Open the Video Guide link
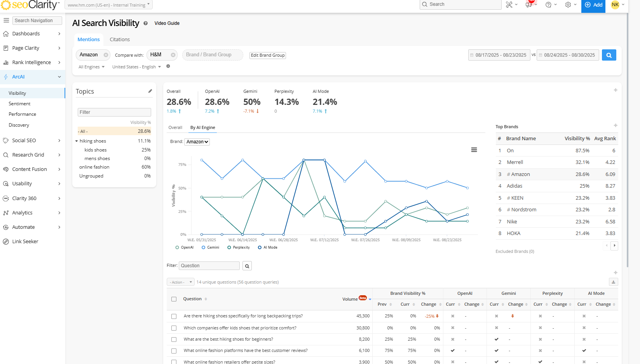640x364 pixels. point(167,23)
